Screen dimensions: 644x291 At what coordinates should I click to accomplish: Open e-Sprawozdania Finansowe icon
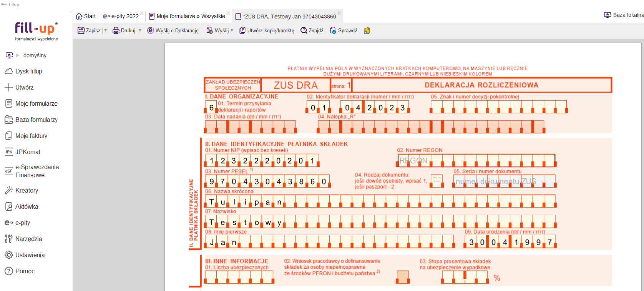click(9, 171)
